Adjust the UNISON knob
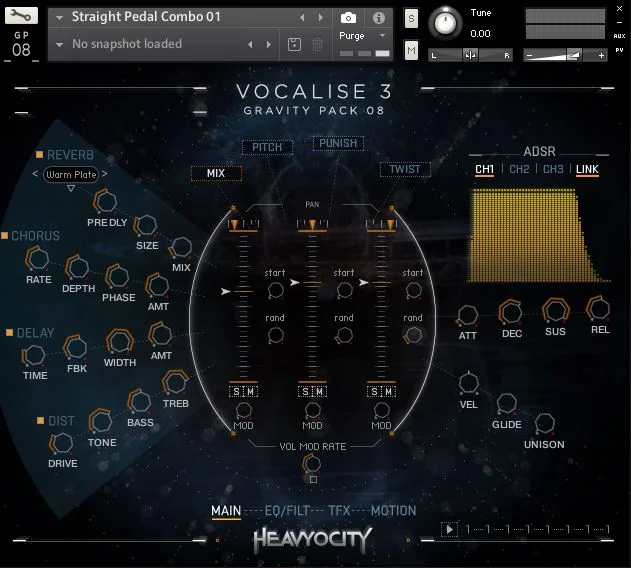Screen dimensions: 631x568 point(544,423)
